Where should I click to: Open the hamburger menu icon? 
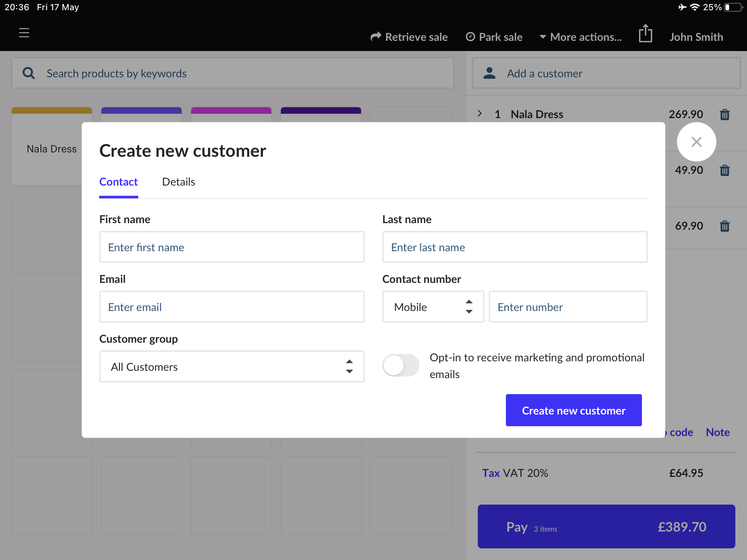click(x=24, y=33)
